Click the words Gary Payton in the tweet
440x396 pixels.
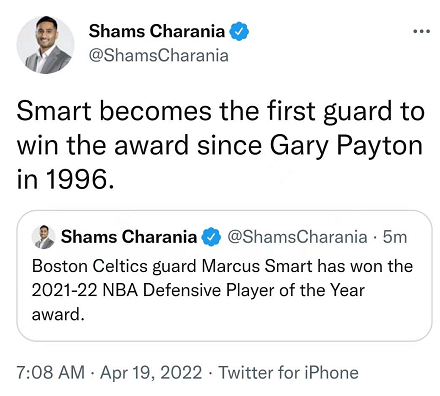point(346,146)
